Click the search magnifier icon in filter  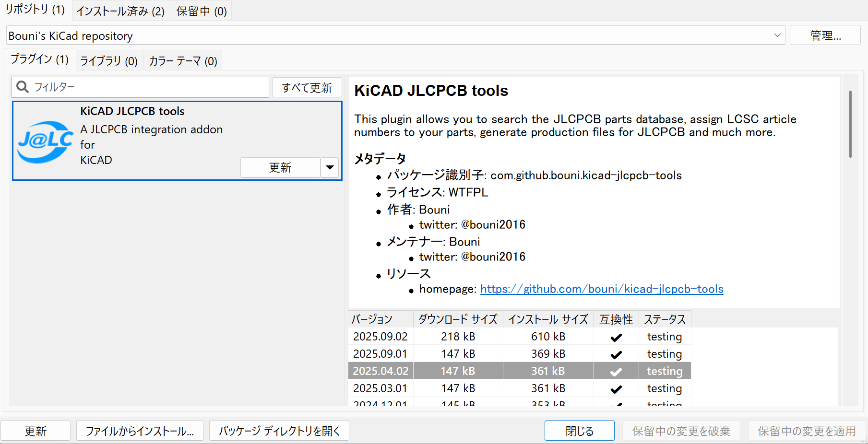pos(22,87)
